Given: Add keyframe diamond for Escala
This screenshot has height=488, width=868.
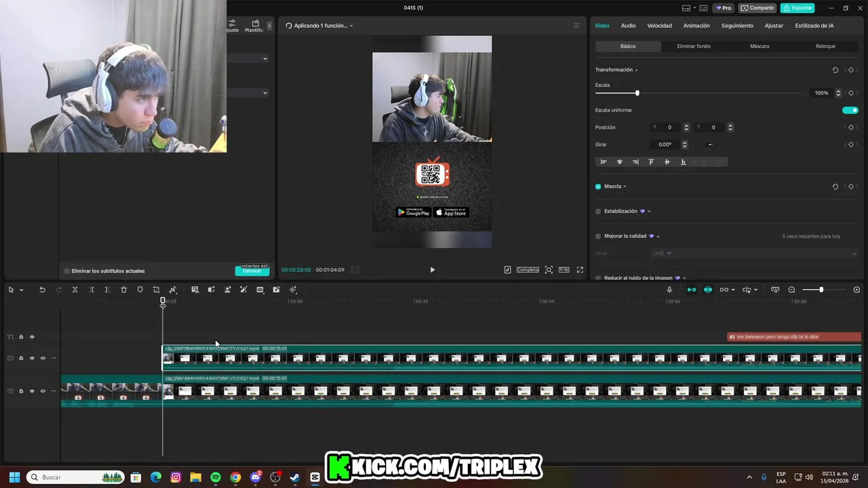Looking at the screenshot, I should click(851, 93).
